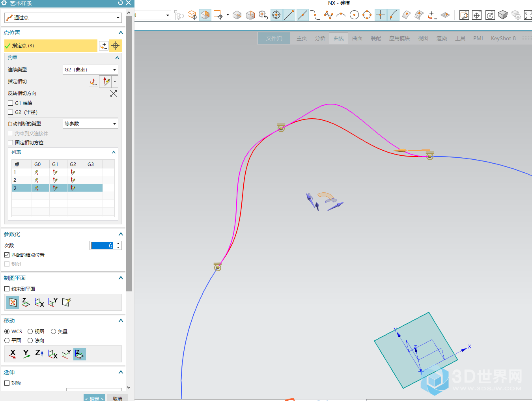Select the 矢量 radio button in 移动
532x401 pixels.
click(53, 331)
